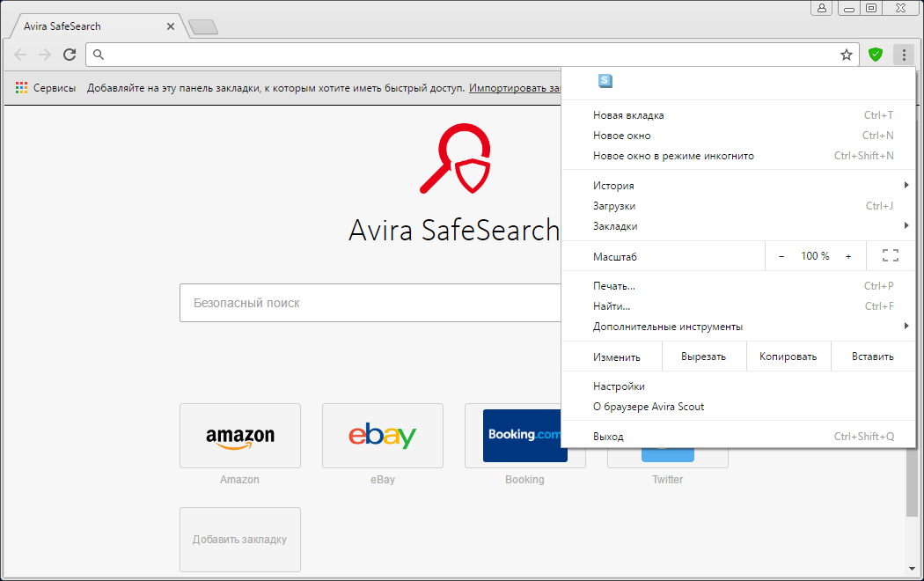Click the user profile icon in title bar
The width and height of the screenshot is (924, 581).
(821, 8)
